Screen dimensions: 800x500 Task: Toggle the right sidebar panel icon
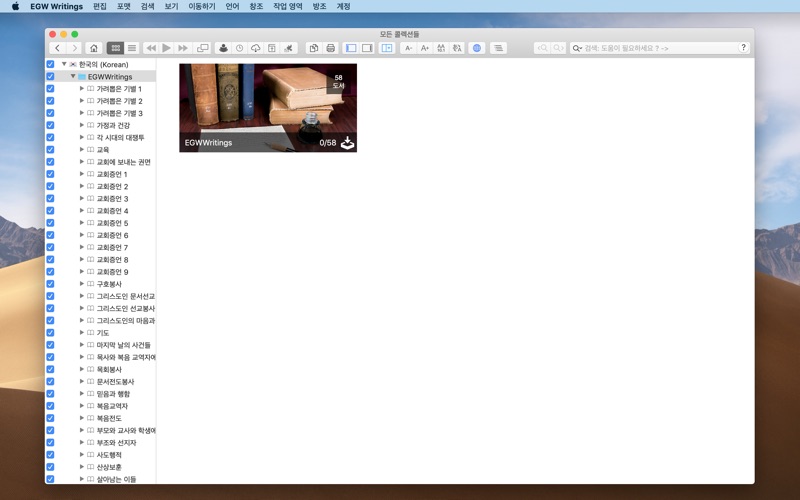[x=367, y=48]
